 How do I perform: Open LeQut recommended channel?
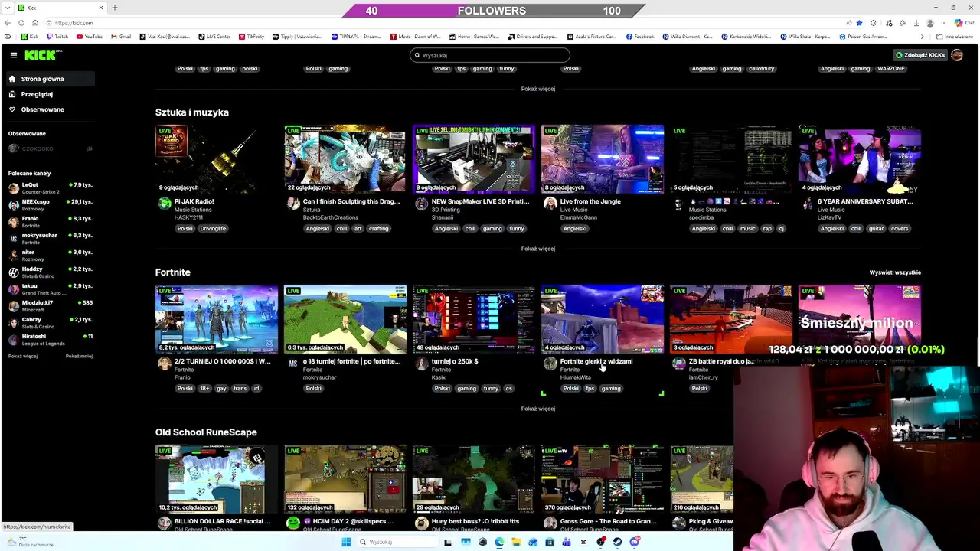50,188
